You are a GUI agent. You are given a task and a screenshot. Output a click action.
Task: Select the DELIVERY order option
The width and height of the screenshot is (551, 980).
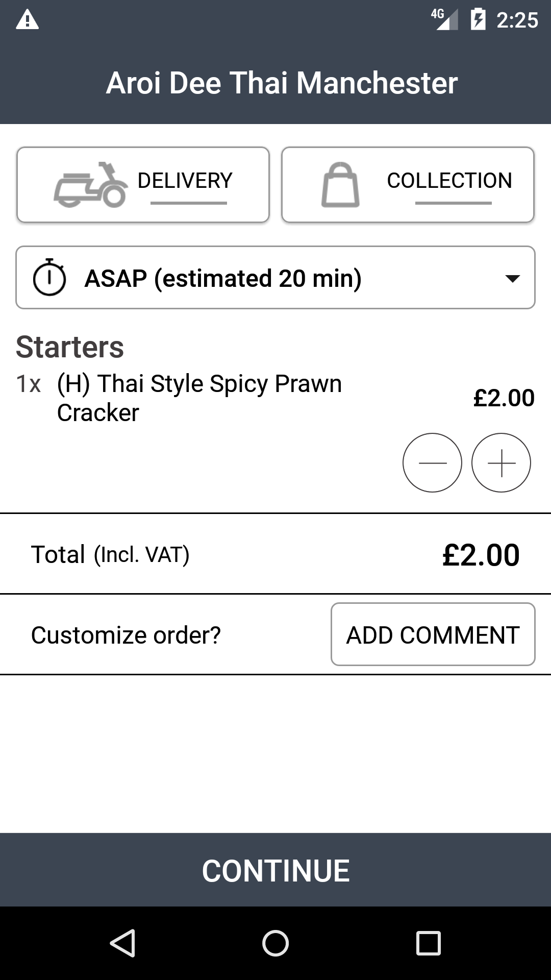tap(185, 181)
